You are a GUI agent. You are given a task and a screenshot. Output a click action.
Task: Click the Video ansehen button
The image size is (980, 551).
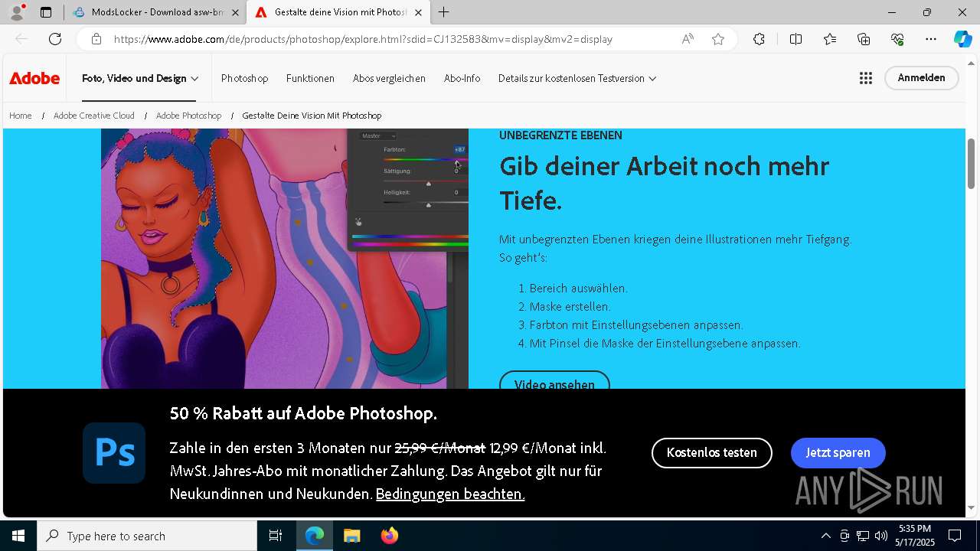(554, 382)
